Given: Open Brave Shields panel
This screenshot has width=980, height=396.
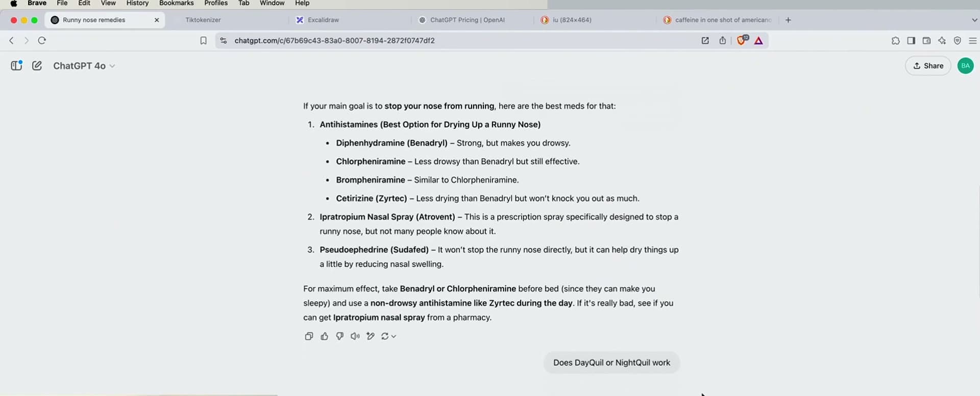Looking at the screenshot, I should (x=742, y=40).
